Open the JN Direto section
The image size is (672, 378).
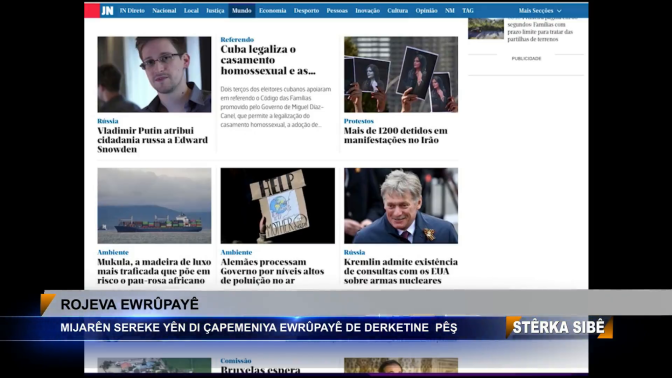pos(132,11)
